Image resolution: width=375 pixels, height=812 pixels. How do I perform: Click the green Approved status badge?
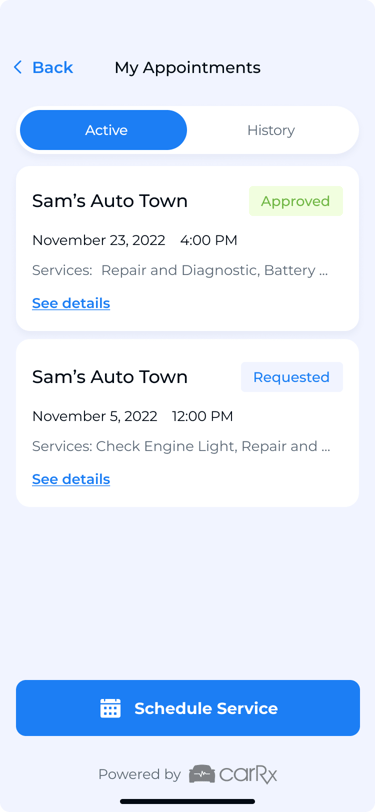[x=296, y=201]
